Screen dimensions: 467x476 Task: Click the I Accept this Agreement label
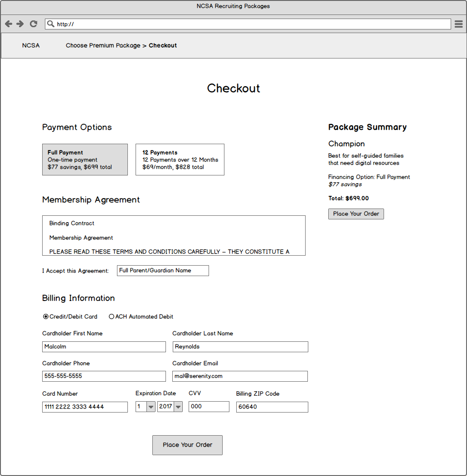pos(75,271)
